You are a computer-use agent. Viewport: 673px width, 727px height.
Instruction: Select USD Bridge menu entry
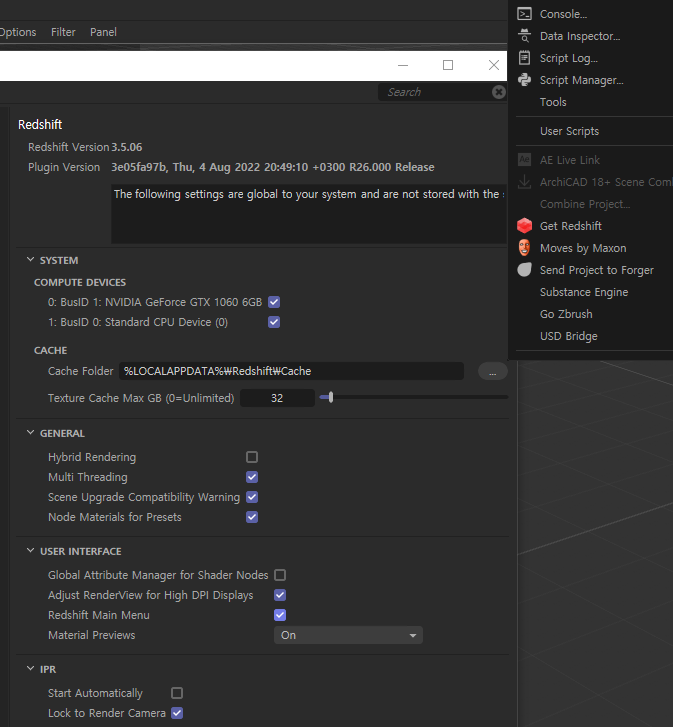point(569,336)
